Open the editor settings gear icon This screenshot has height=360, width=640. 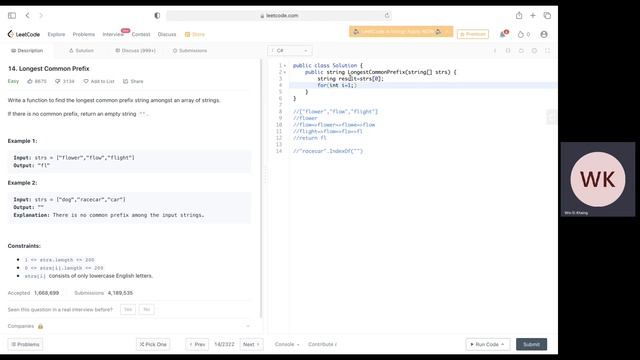534,51
